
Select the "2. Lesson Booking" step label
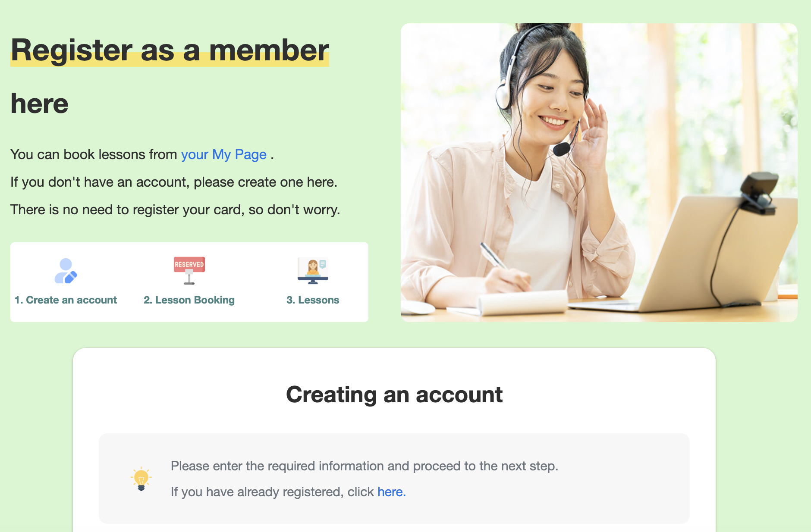[x=189, y=300]
